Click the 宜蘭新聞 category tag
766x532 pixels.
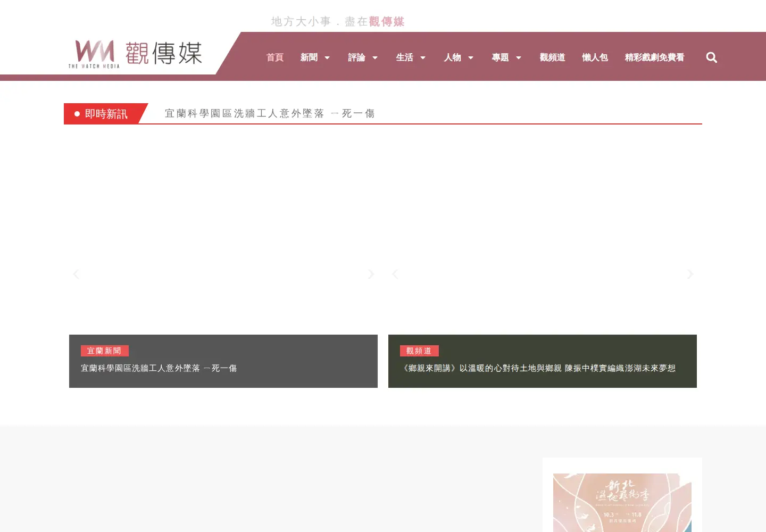[105, 351]
